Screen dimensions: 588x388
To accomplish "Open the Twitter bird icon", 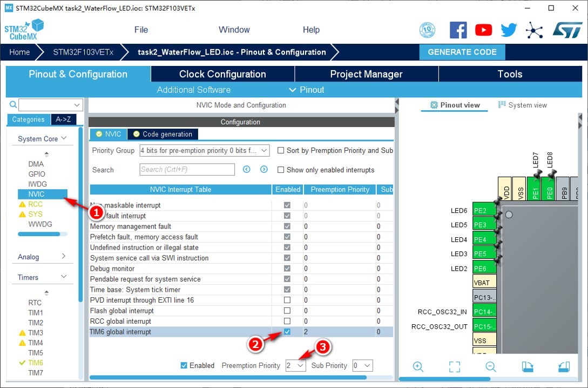I will (x=509, y=30).
